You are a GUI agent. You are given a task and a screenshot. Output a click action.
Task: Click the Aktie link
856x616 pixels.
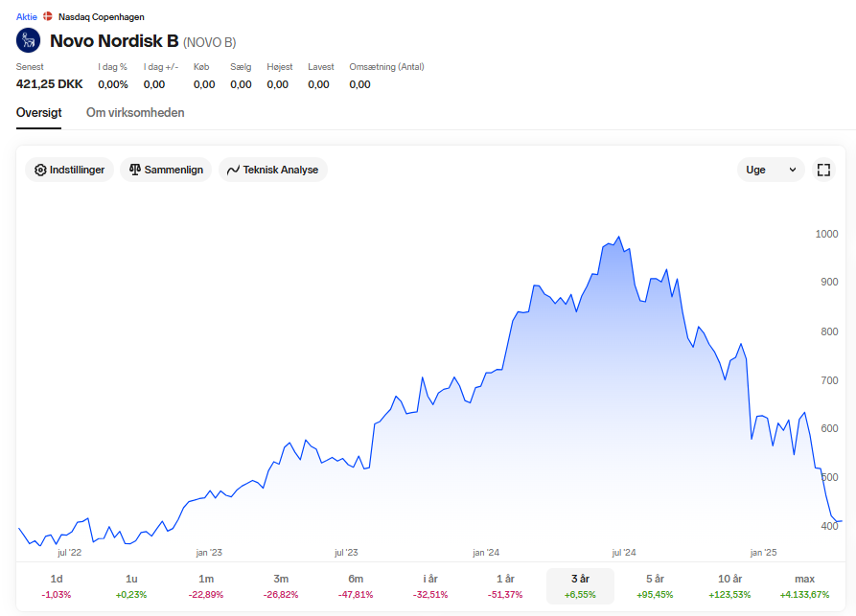pos(26,17)
